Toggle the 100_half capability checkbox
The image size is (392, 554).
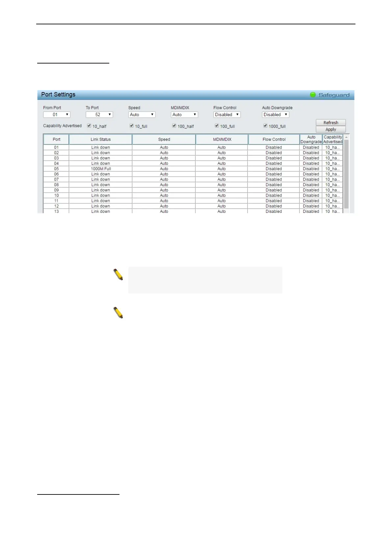[x=174, y=126]
